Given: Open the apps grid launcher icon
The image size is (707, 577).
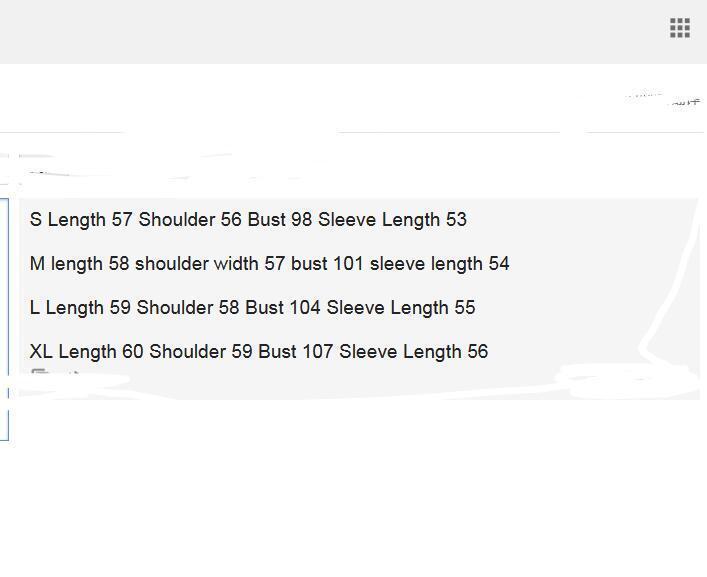Looking at the screenshot, I should [680, 28].
